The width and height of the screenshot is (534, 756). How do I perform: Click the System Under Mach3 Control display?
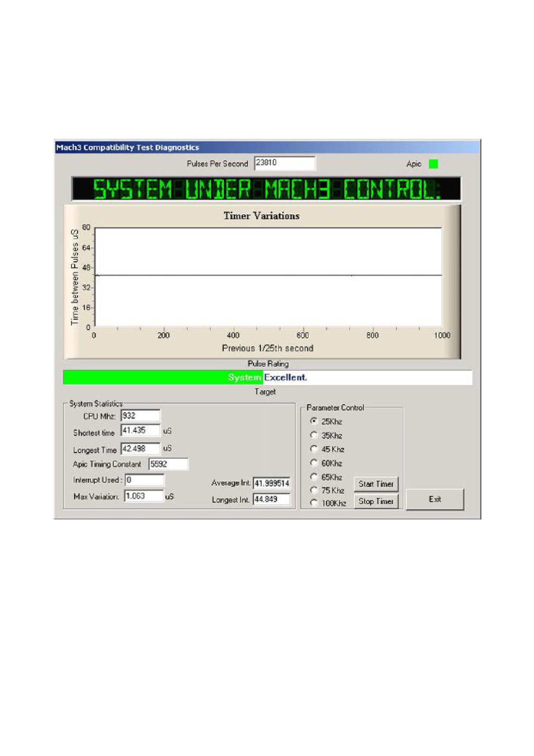[x=266, y=188]
